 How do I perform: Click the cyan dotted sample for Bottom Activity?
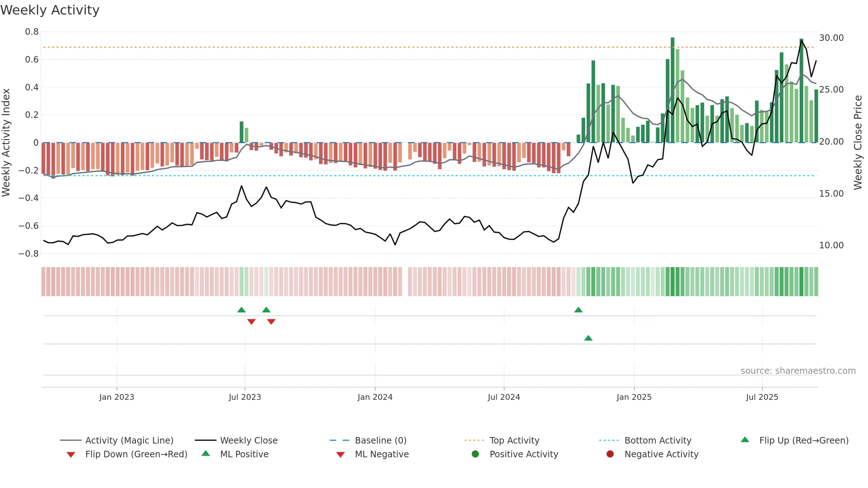click(609, 440)
